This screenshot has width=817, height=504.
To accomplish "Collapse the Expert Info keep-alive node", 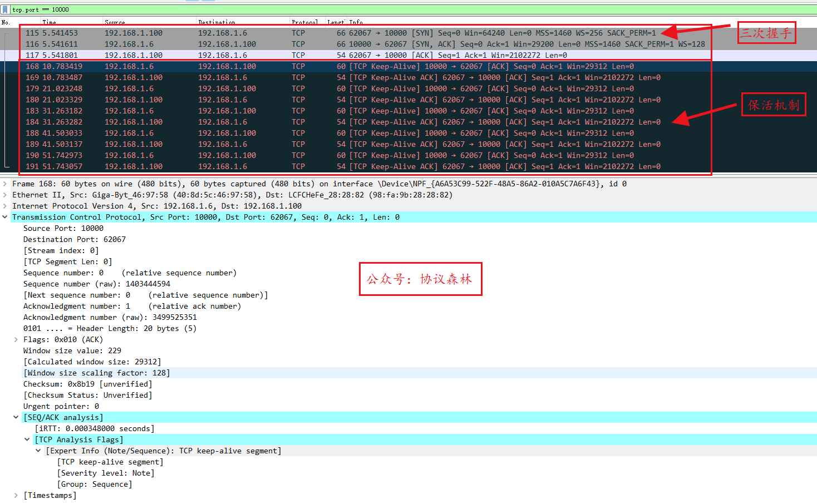I will tap(38, 451).
